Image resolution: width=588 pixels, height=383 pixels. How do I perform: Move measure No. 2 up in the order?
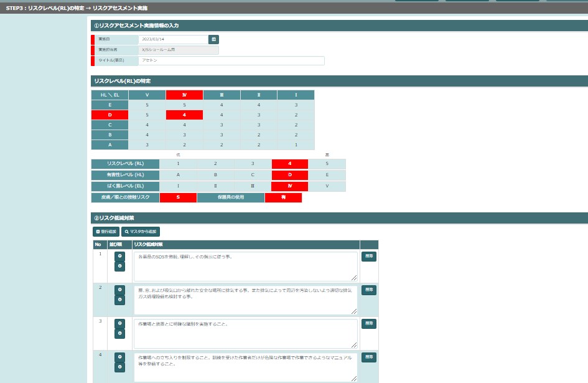click(x=119, y=290)
